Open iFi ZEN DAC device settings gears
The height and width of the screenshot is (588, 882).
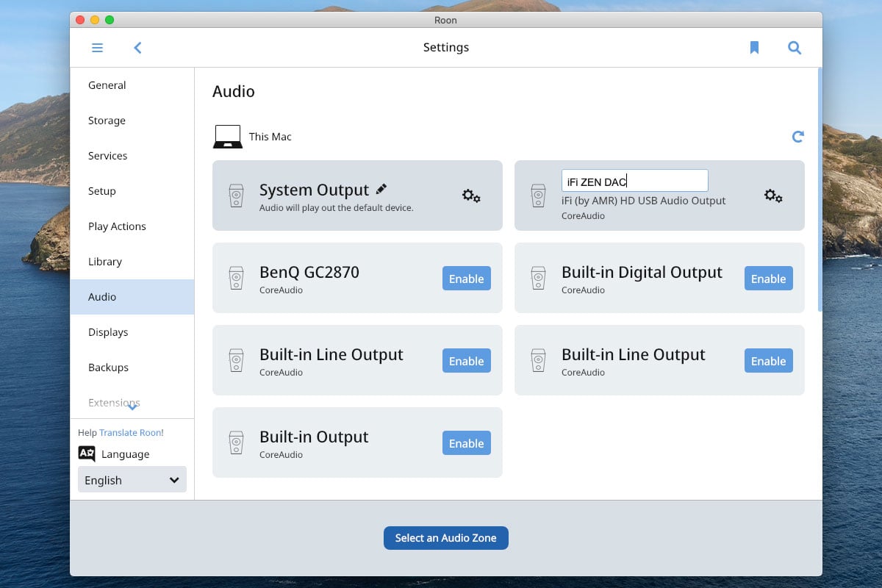coord(773,196)
